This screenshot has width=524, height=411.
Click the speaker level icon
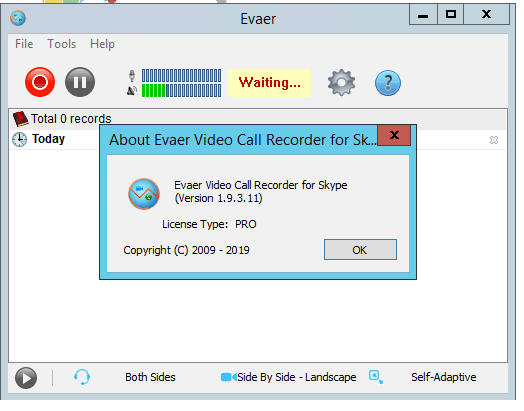click(132, 91)
